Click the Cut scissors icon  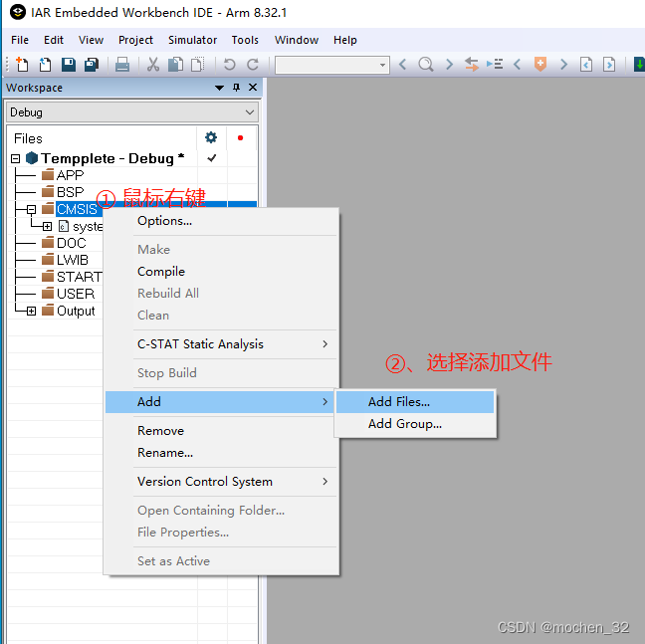point(153,65)
